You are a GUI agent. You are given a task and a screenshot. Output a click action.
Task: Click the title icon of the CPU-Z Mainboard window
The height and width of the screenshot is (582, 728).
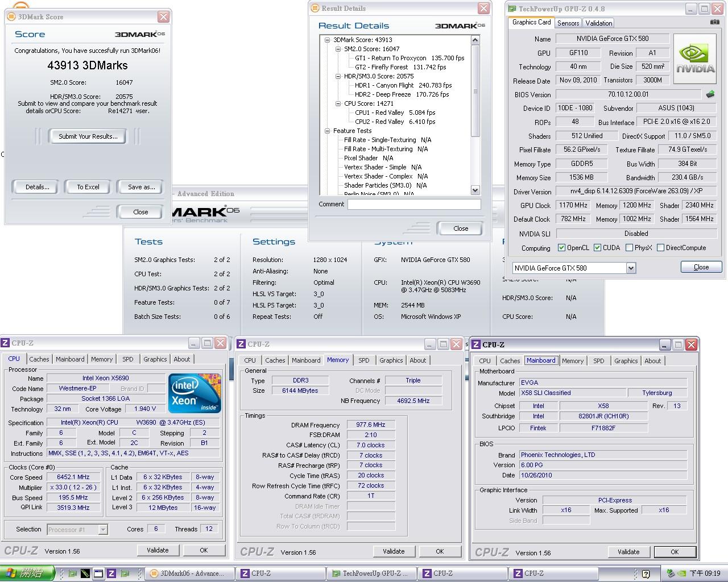(476, 344)
